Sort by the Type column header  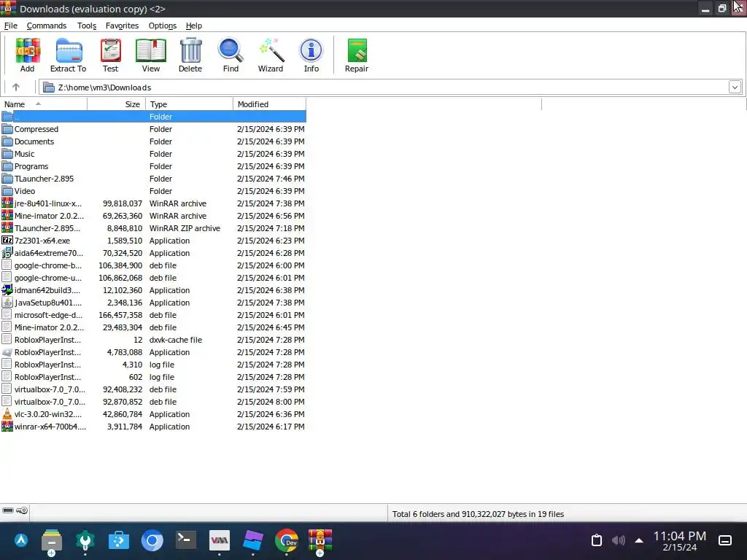click(190, 104)
